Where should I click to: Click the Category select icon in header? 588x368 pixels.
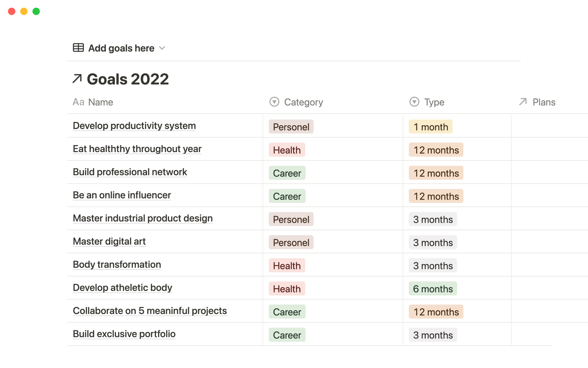274,102
